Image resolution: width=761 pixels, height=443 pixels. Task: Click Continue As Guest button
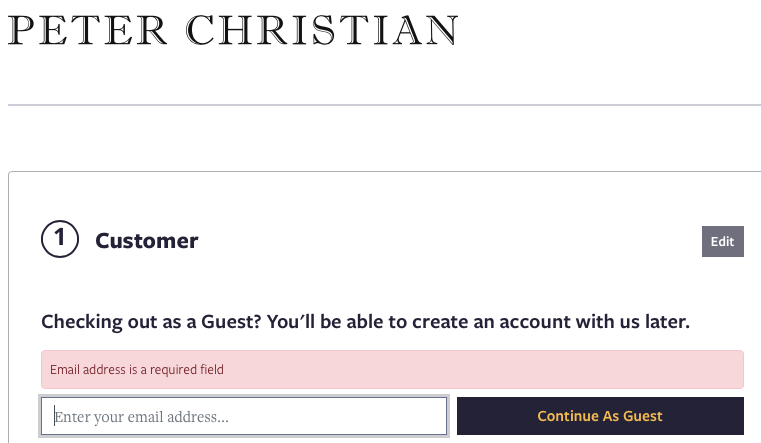(600, 416)
